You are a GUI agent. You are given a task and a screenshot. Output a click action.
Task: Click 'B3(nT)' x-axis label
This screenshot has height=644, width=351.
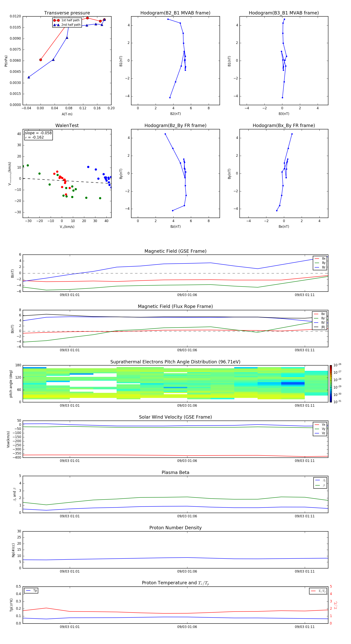coord(284,114)
